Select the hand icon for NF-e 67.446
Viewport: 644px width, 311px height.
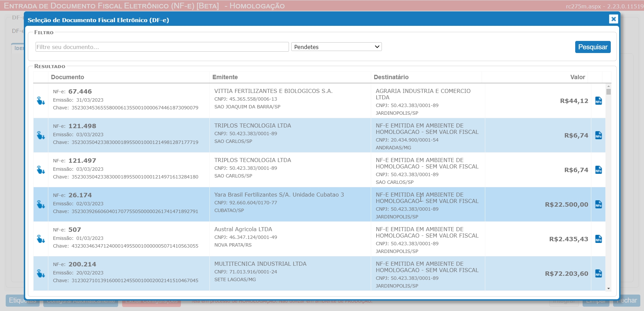41,101
